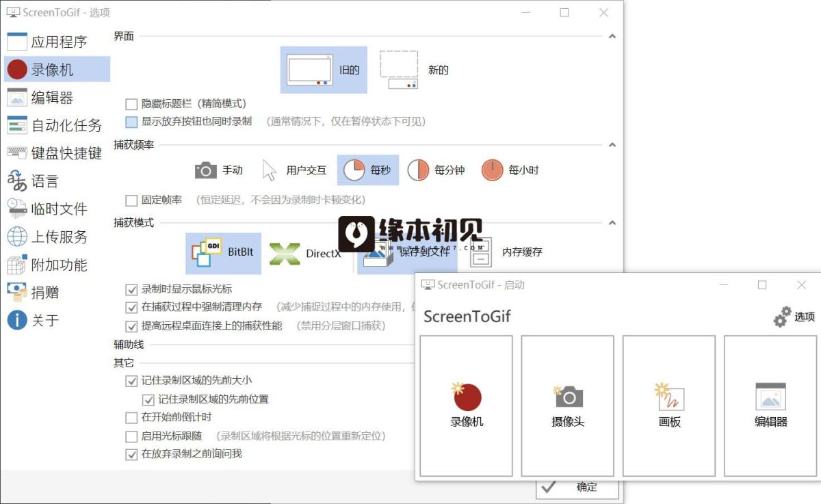Image resolution: width=821 pixels, height=504 pixels.
Task: Uncheck 在捕获过程中强制清理内存
Action: click(131, 307)
